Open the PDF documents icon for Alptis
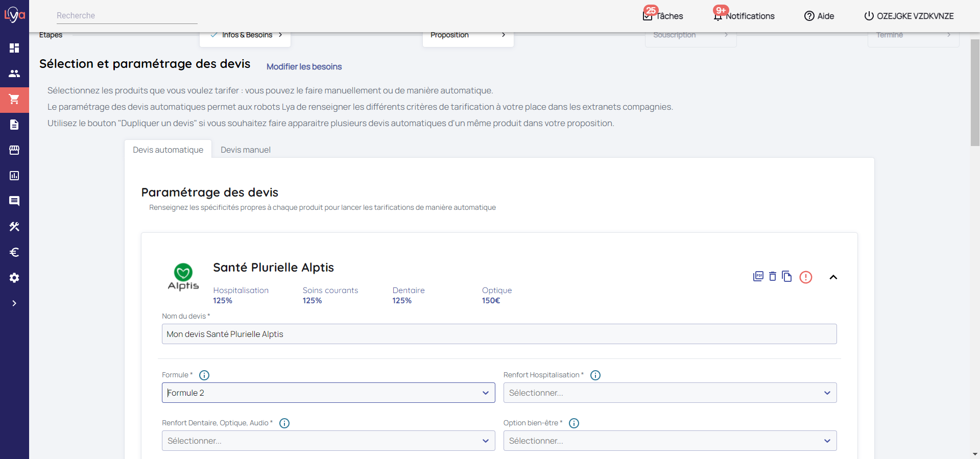 point(758,277)
